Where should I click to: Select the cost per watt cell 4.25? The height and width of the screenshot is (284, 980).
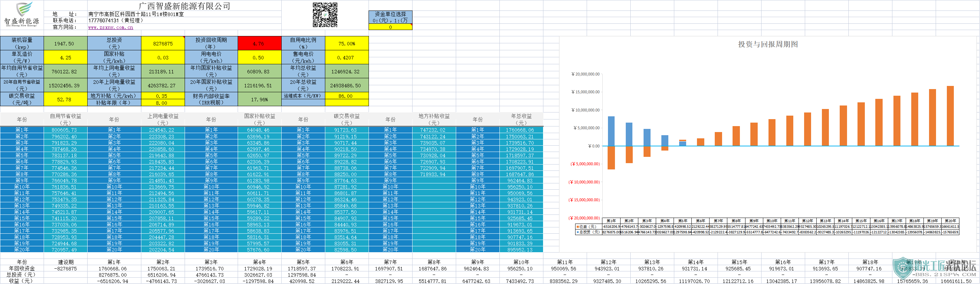click(x=65, y=58)
